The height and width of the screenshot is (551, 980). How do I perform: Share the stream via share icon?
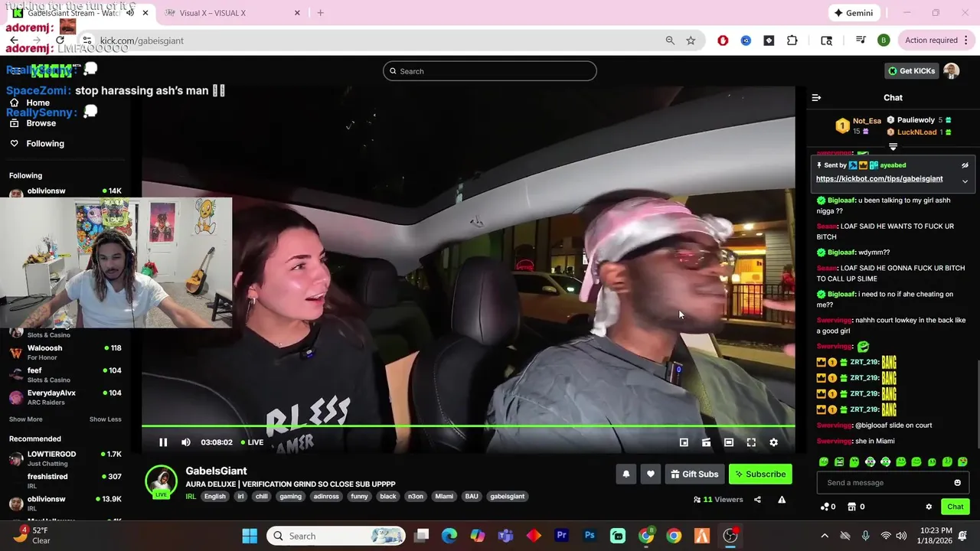757,500
